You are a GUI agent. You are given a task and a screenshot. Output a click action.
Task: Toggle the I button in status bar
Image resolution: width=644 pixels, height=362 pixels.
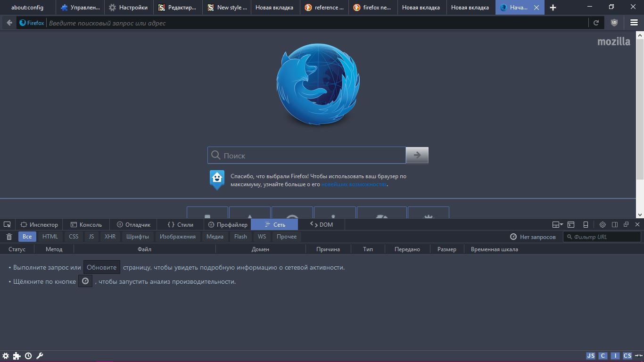click(x=615, y=356)
